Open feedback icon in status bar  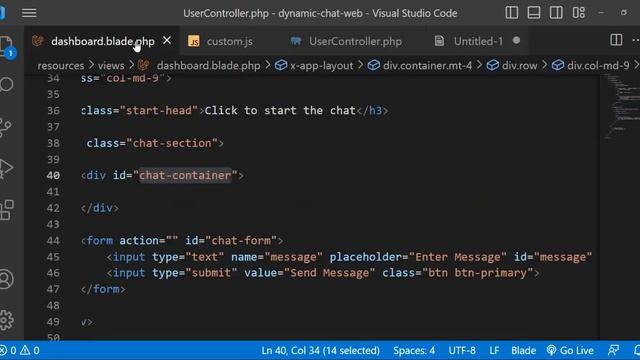pyautogui.click(x=613, y=350)
